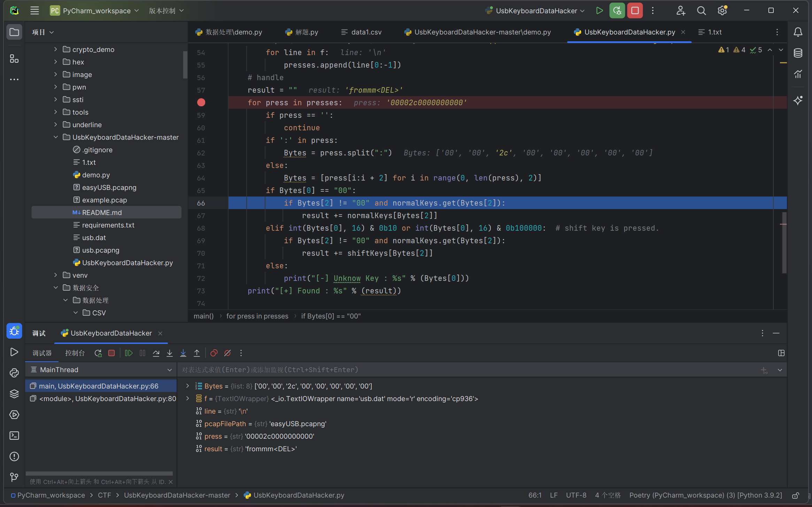
Task: Expand the f TextIOWrapper variable
Action: [187, 398]
